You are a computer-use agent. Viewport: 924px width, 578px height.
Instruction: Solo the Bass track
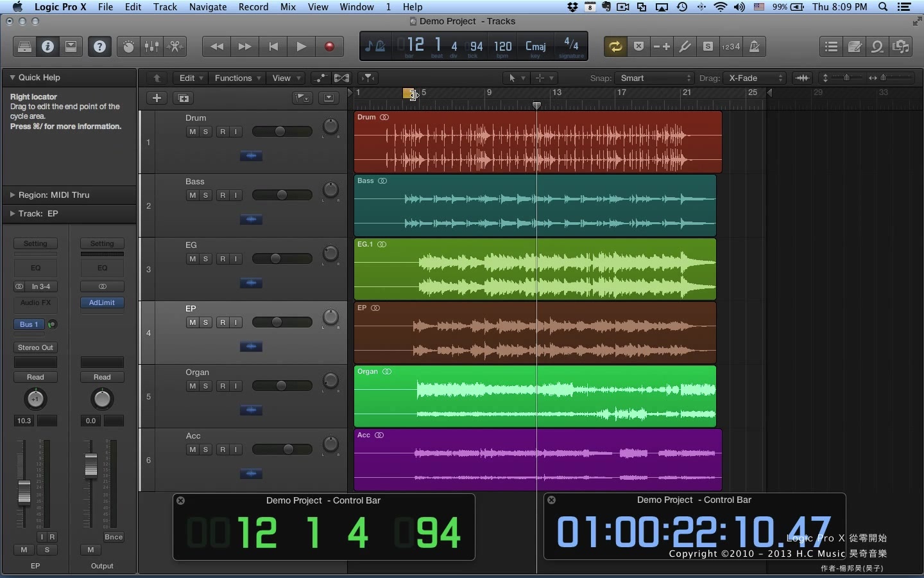pyautogui.click(x=205, y=195)
